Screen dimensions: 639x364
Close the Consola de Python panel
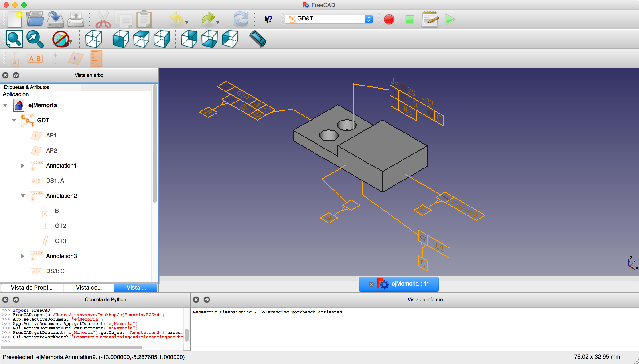coord(5,300)
